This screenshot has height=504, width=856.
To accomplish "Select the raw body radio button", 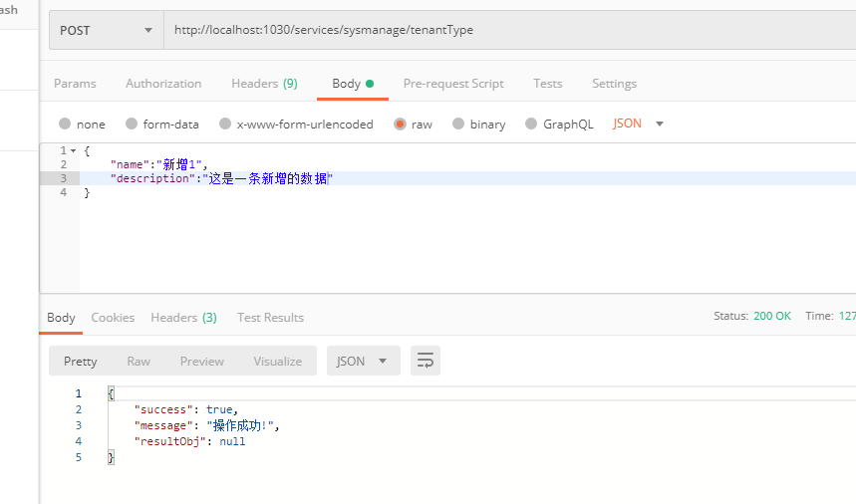I will [400, 125].
